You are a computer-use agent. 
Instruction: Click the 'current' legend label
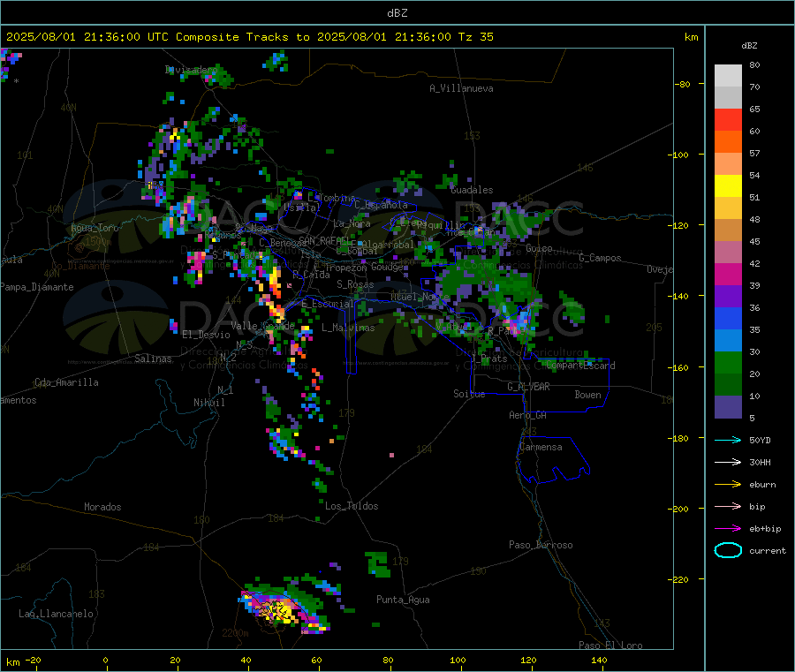click(768, 551)
